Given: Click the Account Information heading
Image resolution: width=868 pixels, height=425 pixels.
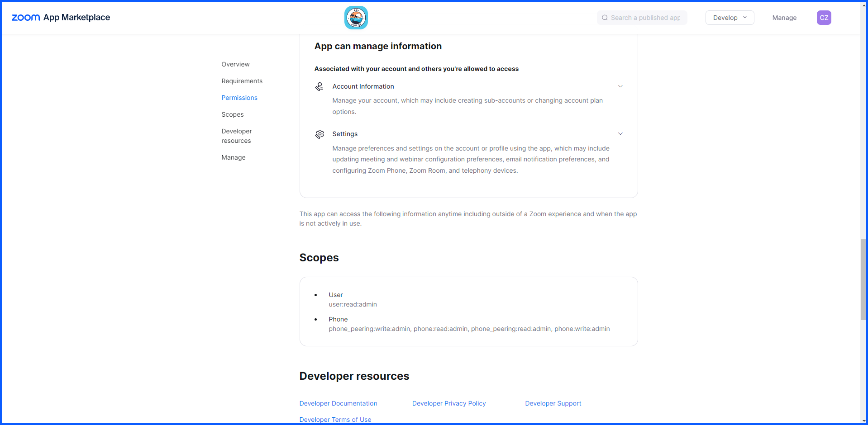Looking at the screenshot, I should point(363,86).
